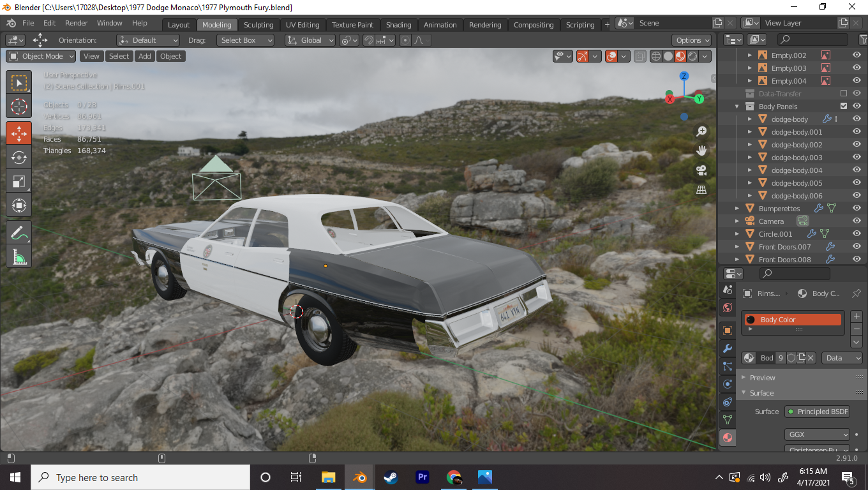Image resolution: width=868 pixels, height=490 pixels.
Task: Open the Particles properties tab
Action: pyautogui.click(x=727, y=366)
